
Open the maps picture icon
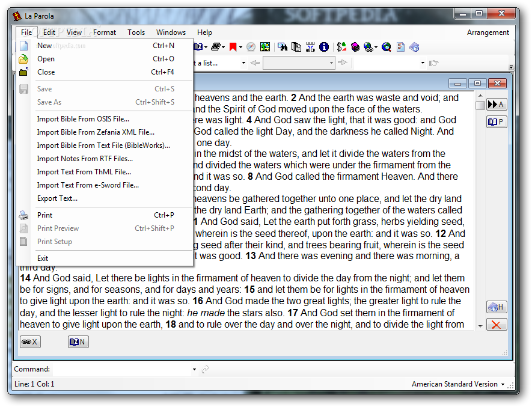[x=265, y=47]
